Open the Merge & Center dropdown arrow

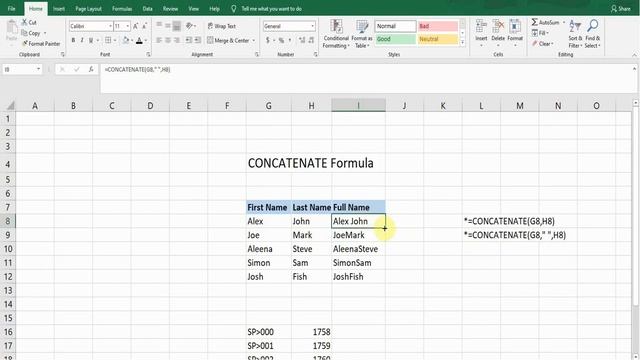pyautogui.click(x=253, y=40)
